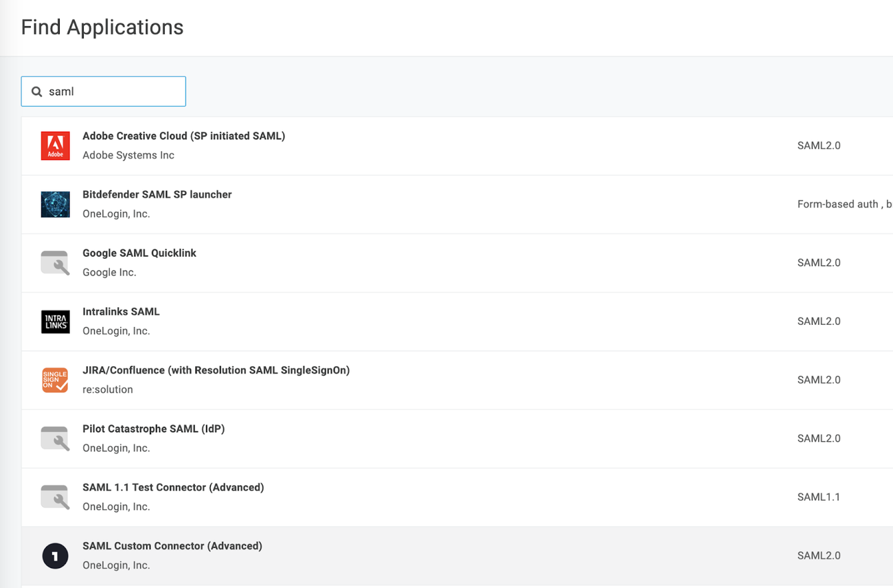Click SAML2.0 in the Adobe Creative Cloud row
Screen dimensions: 893x588
819,146
